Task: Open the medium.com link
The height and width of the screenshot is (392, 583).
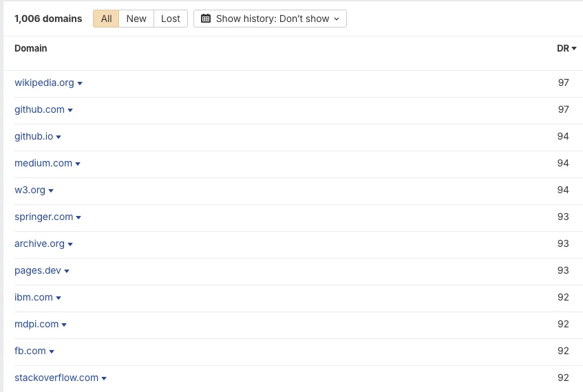Action: pyautogui.click(x=43, y=163)
